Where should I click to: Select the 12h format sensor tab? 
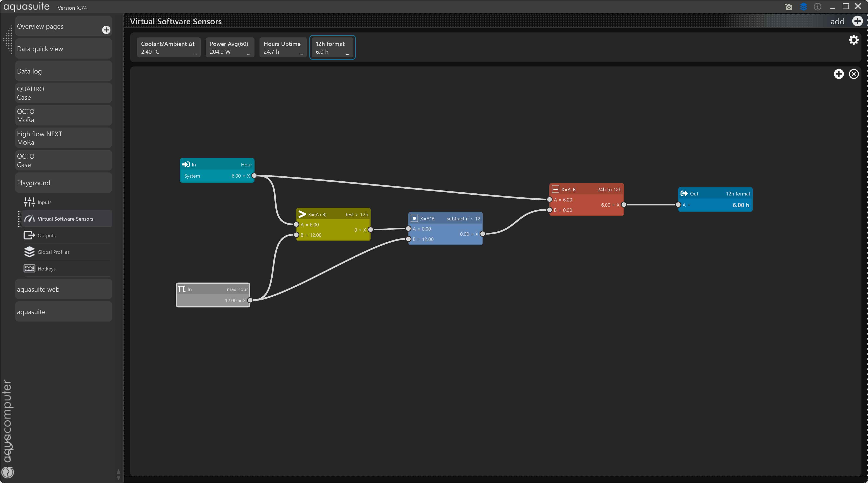pyautogui.click(x=332, y=47)
